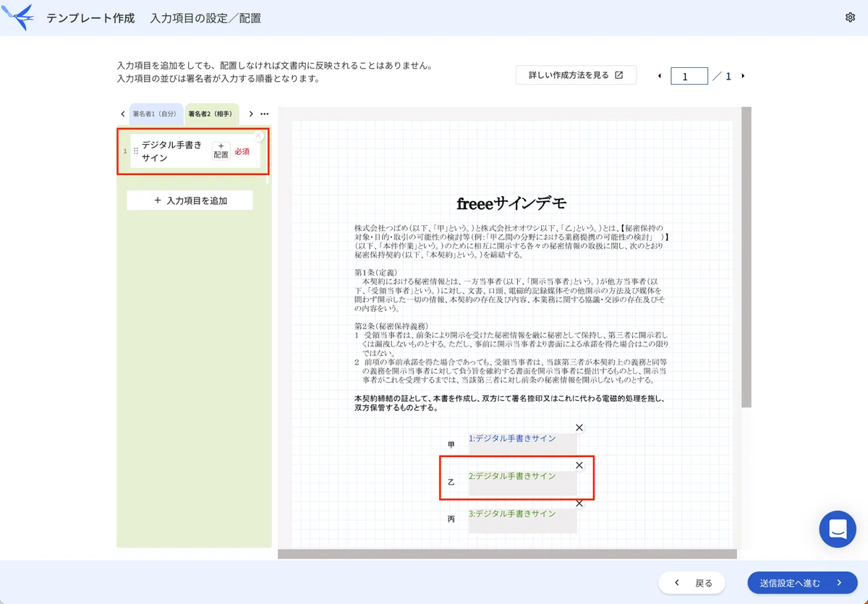This screenshot has width=868, height=604.
Task: Click the 甲 party label
Action: (451, 444)
